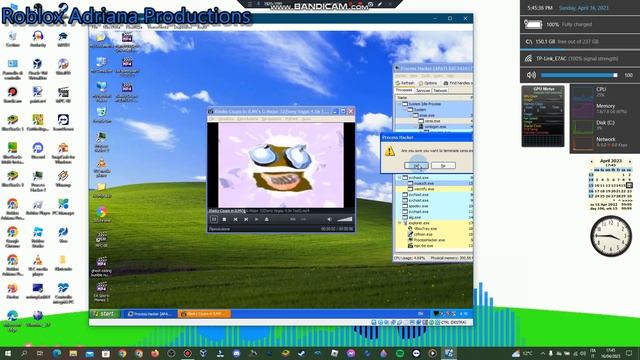Open the VLC media player desktop icon
The image size is (640, 360).
coord(38,264)
